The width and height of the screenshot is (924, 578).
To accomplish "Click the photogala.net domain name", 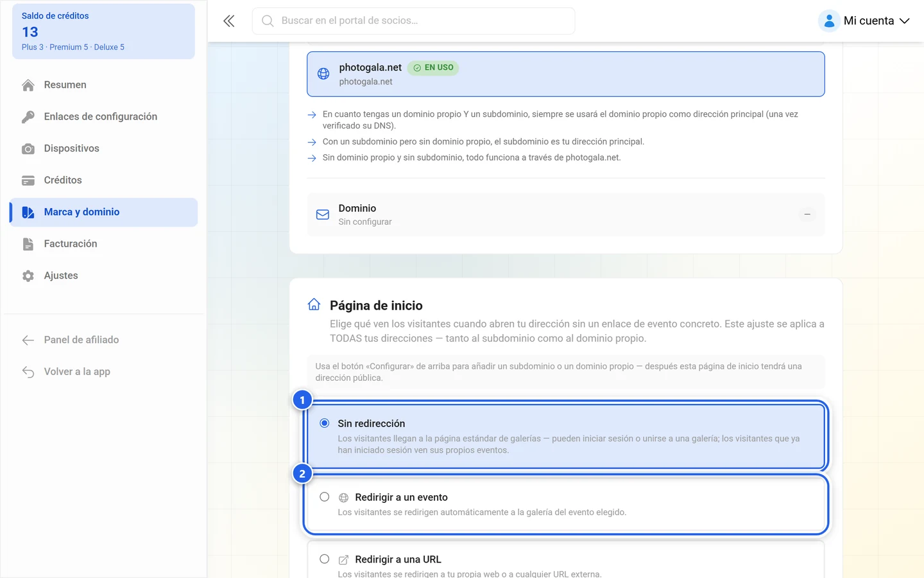I will point(370,67).
